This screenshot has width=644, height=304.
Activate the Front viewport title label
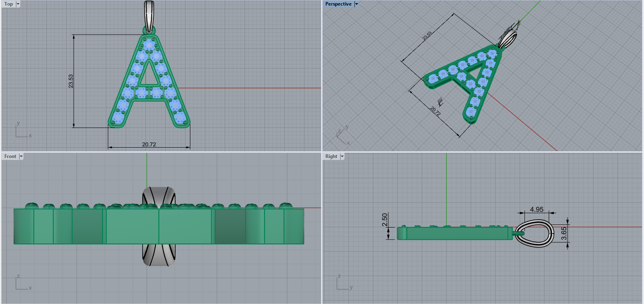pos(10,156)
